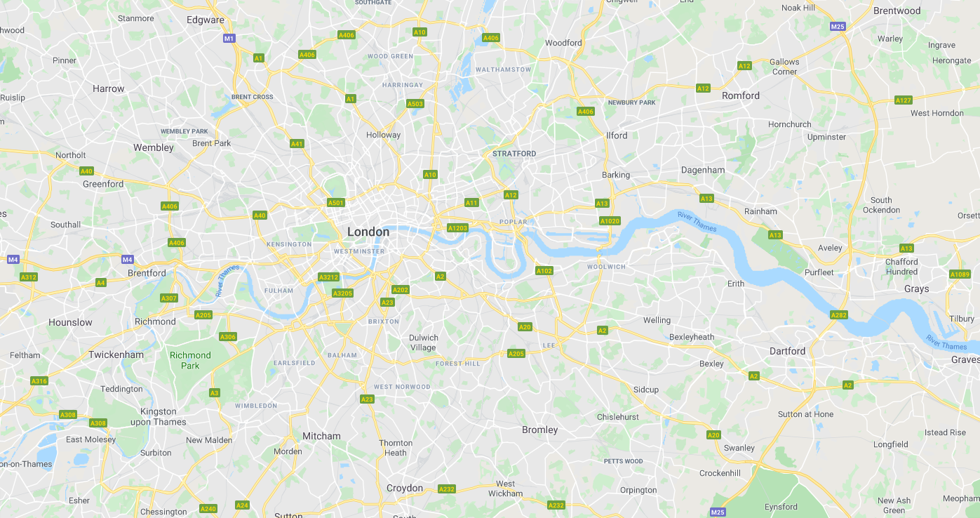The image size is (980, 518).
Task: Select the A282 road shield near Dartford
Action: (x=839, y=315)
